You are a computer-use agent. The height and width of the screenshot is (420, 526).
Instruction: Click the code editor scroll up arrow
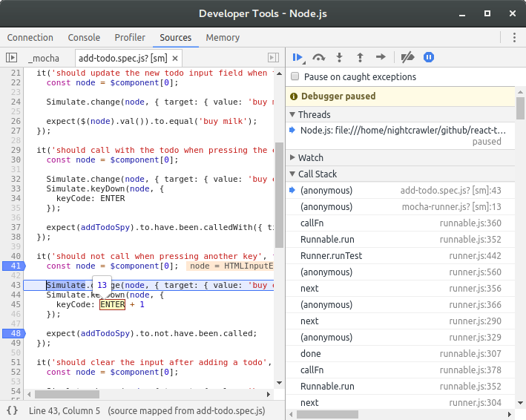coord(279,73)
